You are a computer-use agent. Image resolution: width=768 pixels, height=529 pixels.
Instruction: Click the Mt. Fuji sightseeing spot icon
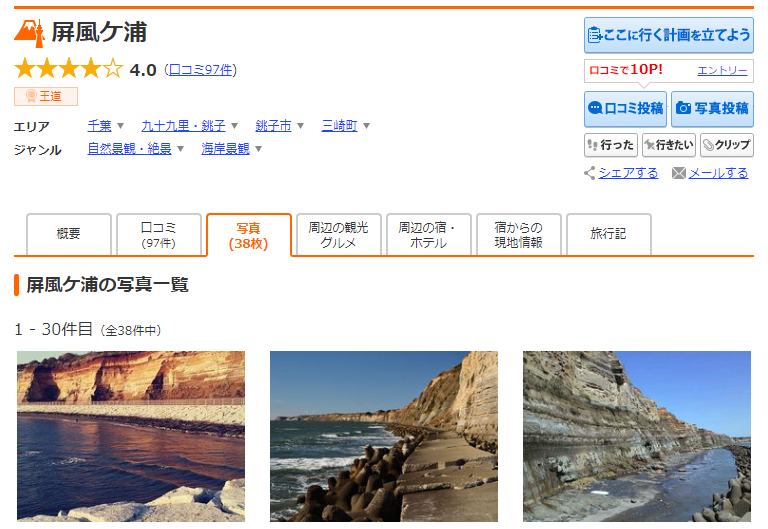coord(29,33)
